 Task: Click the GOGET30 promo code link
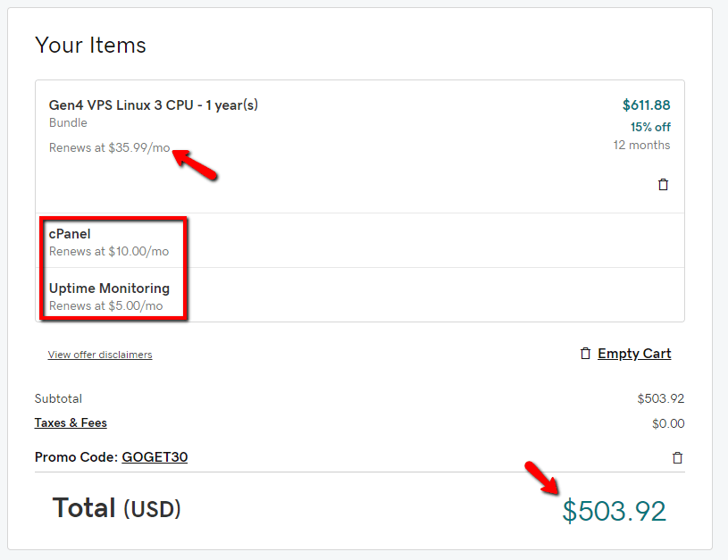[155, 457]
